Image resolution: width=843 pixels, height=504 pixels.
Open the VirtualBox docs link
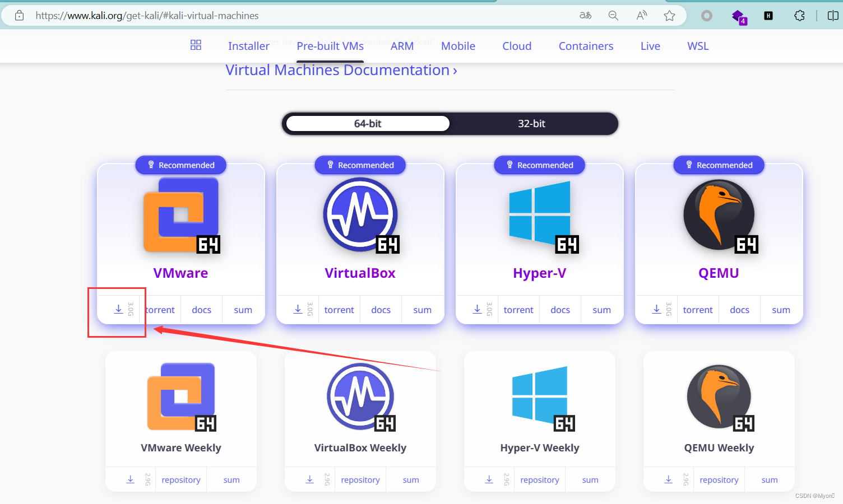[381, 310]
